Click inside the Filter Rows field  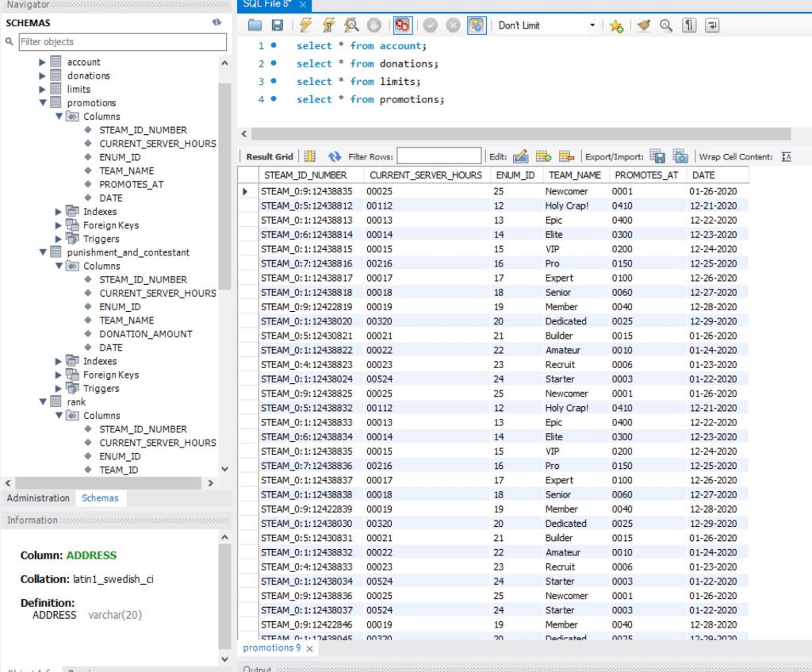point(438,156)
